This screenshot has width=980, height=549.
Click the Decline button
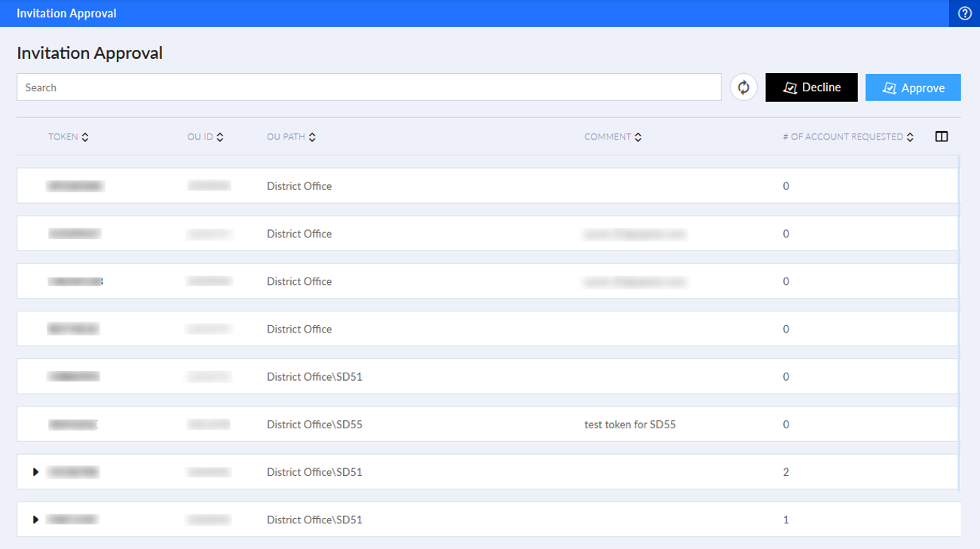[x=811, y=87]
